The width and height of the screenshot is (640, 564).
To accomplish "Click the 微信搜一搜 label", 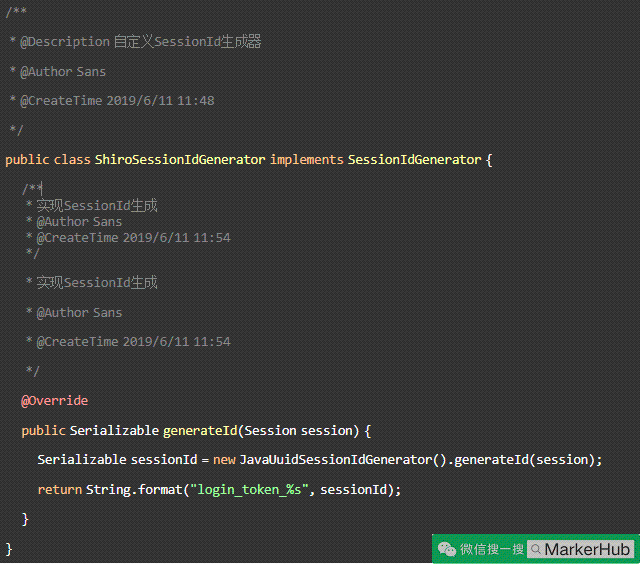I will (492, 549).
